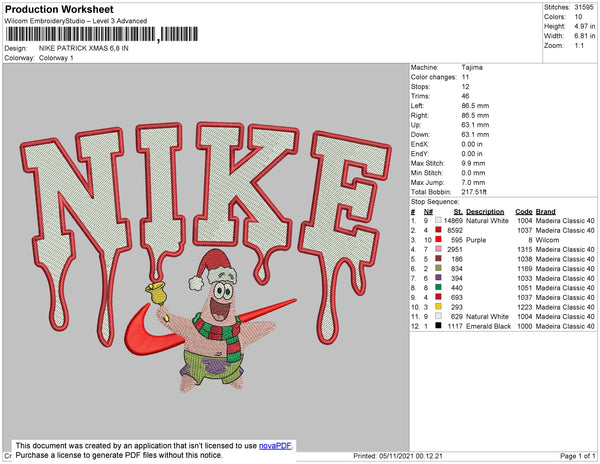Click 'Wilcom EmbroideryStudio – Level 3 Advanced' text
The width and height of the screenshot is (600, 464).
[76, 21]
